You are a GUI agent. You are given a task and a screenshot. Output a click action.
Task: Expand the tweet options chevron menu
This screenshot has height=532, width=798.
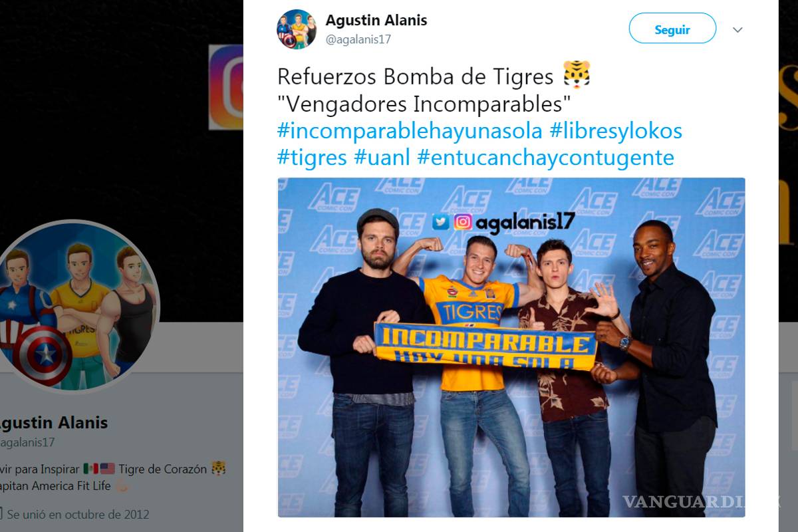tap(737, 30)
